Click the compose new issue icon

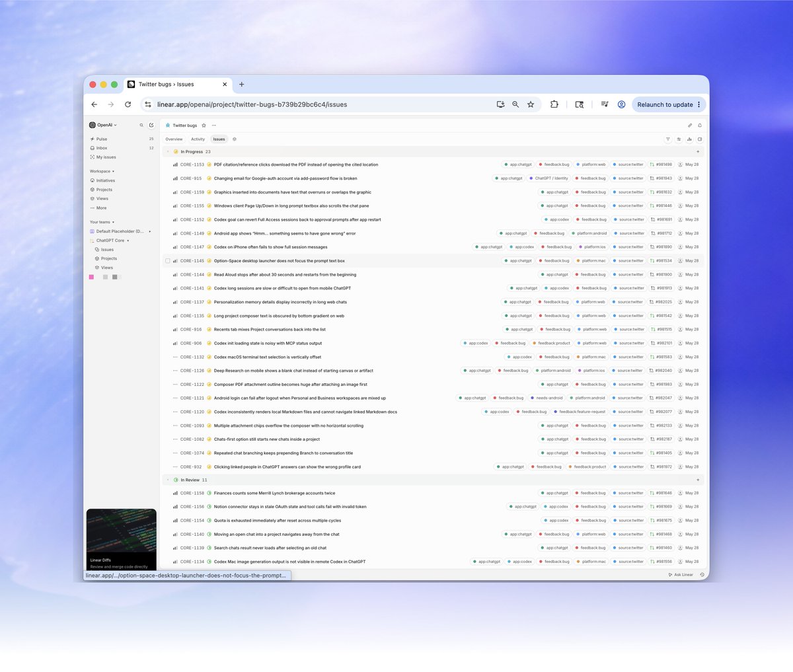[151, 125]
